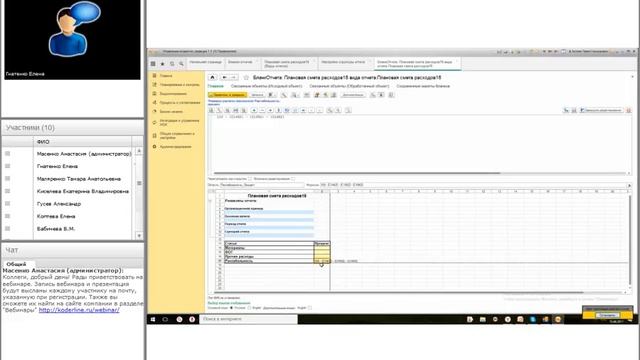The height and width of the screenshot is (360, 640).
Task: Click Выбор языков отображения link
Action: [229, 303]
